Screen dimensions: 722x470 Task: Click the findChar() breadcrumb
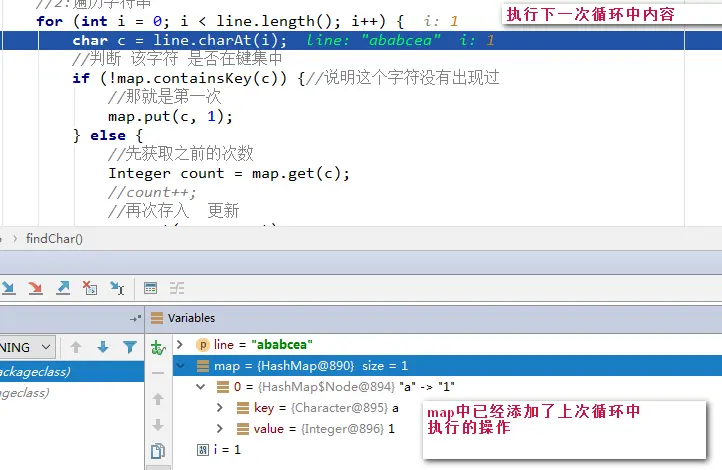(54, 239)
